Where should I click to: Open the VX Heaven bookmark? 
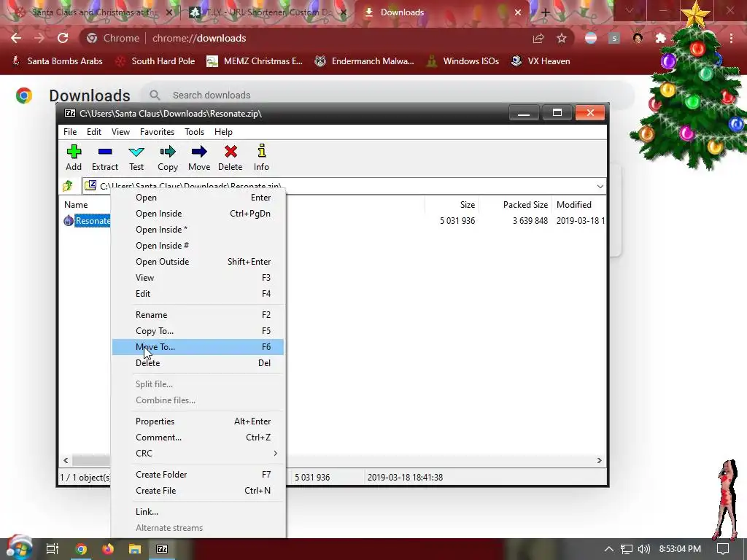(541, 61)
